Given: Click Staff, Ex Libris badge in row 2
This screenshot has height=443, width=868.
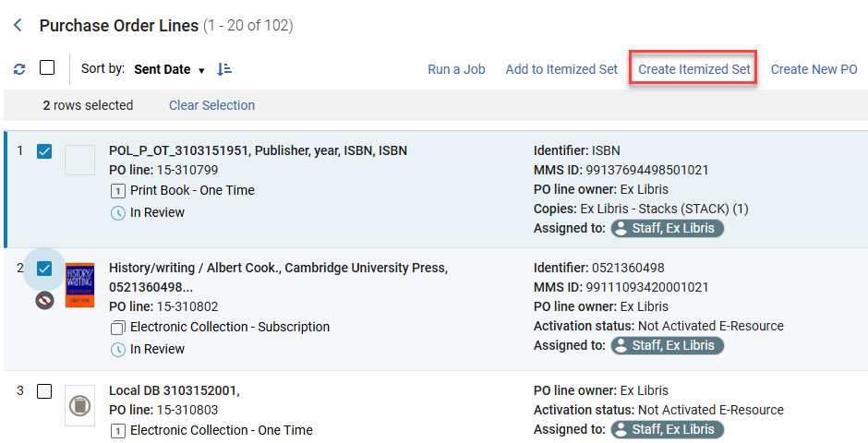Looking at the screenshot, I should [x=667, y=346].
